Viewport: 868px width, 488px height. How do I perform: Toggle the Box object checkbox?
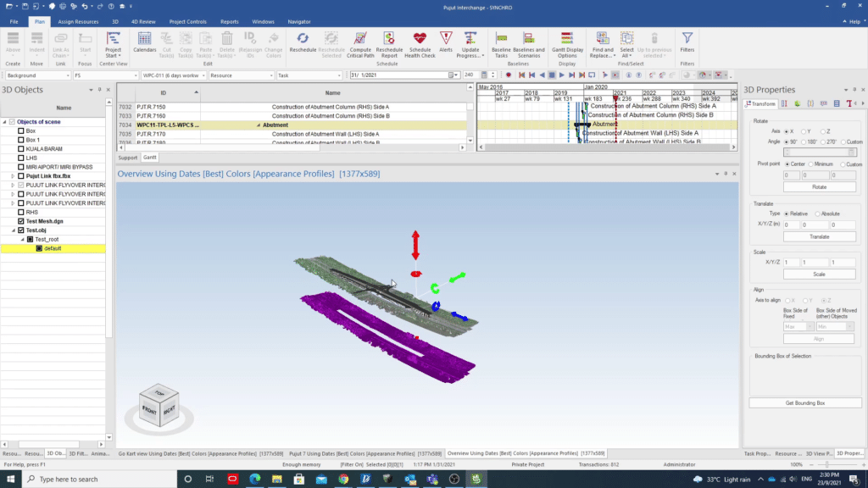(21, 131)
